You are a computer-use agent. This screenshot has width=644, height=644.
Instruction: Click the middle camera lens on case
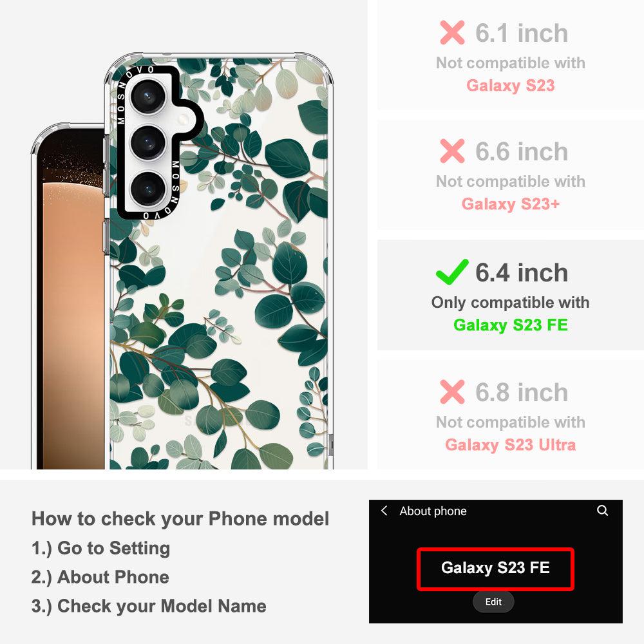click(x=148, y=142)
